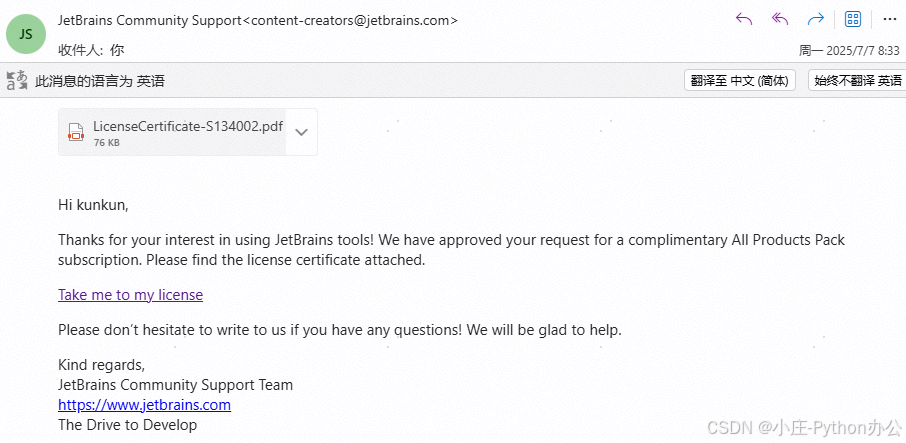Image resolution: width=906 pixels, height=443 pixels.
Task: Open the apps grid icon in header
Action: (853, 19)
